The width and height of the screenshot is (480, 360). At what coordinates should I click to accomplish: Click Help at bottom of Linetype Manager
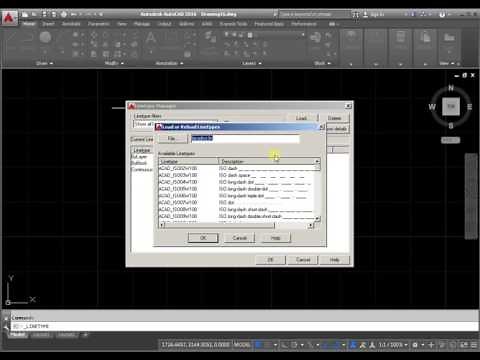click(335, 260)
